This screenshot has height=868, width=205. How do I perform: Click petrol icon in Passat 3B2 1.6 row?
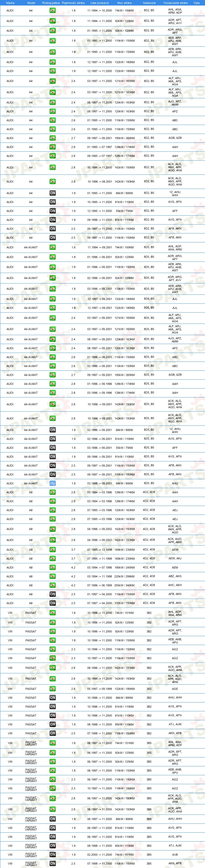[x=53, y=613]
